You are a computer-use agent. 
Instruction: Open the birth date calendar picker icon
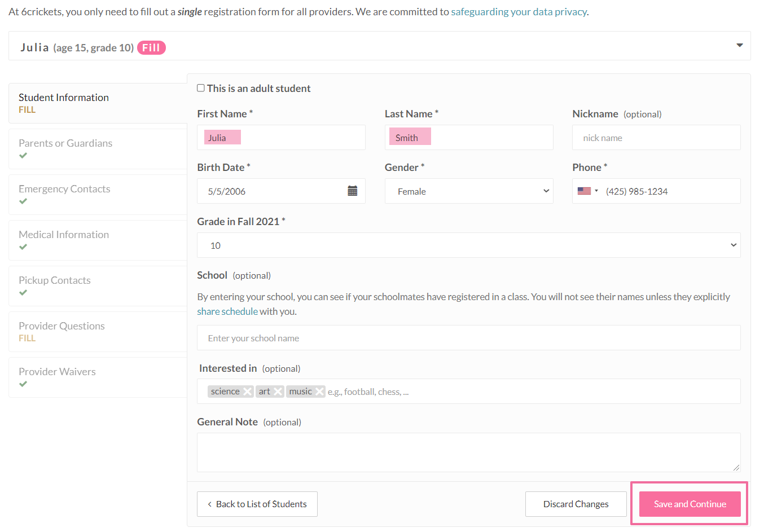tap(352, 191)
